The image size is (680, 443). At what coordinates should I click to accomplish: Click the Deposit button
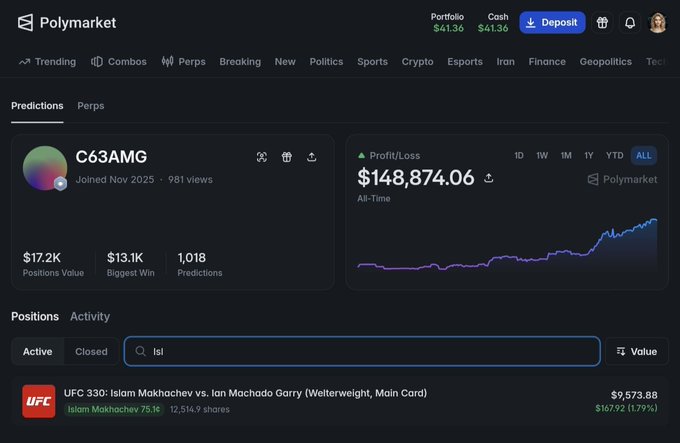(552, 23)
